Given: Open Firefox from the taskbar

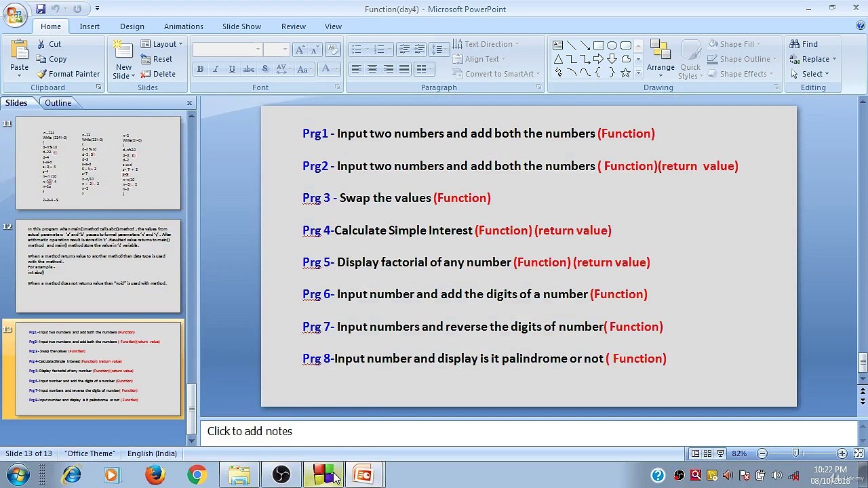Looking at the screenshot, I should pos(155,474).
